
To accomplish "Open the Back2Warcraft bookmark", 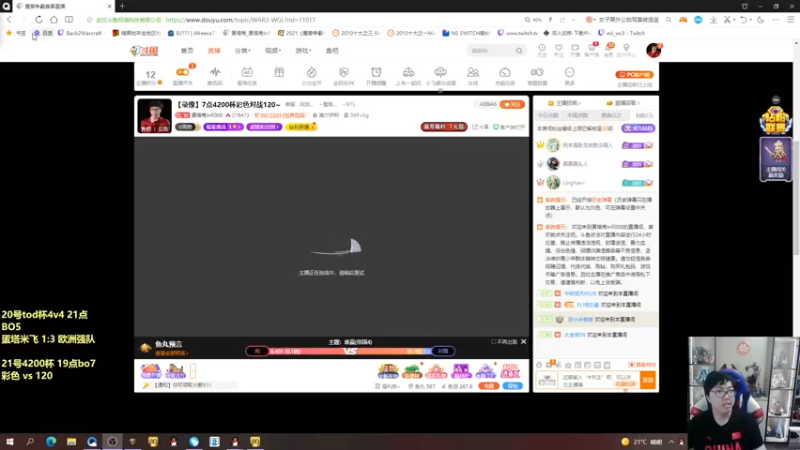I will tap(80, 33).
